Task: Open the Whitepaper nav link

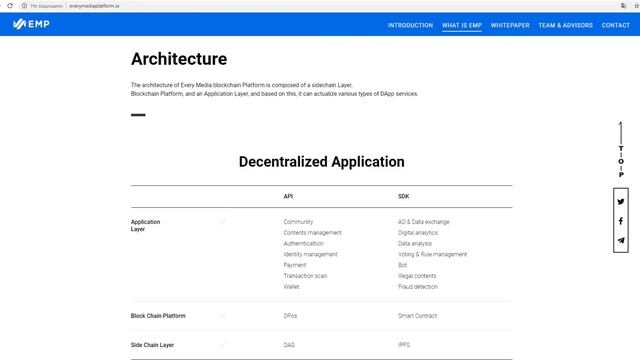Action: coord(510,25)
